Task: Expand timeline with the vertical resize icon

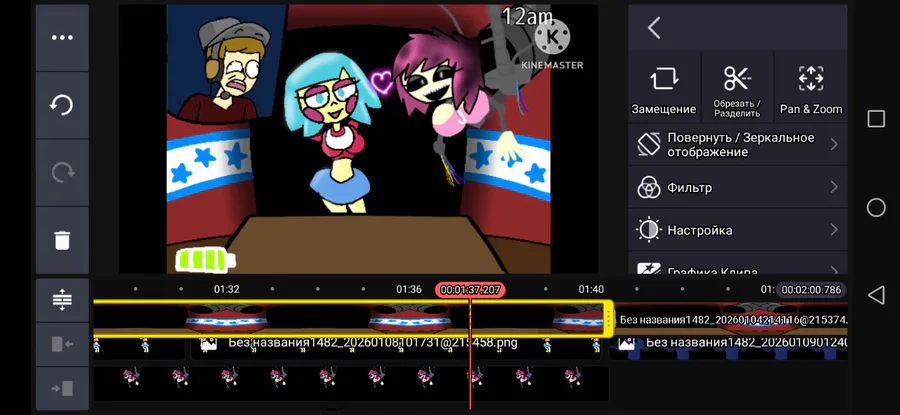Action: 62,300
